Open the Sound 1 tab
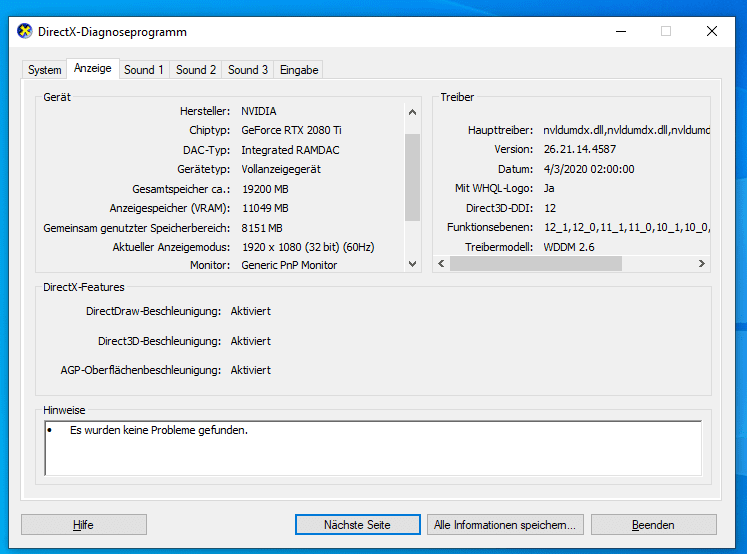747x554 pixels. [x=143, y=70]
